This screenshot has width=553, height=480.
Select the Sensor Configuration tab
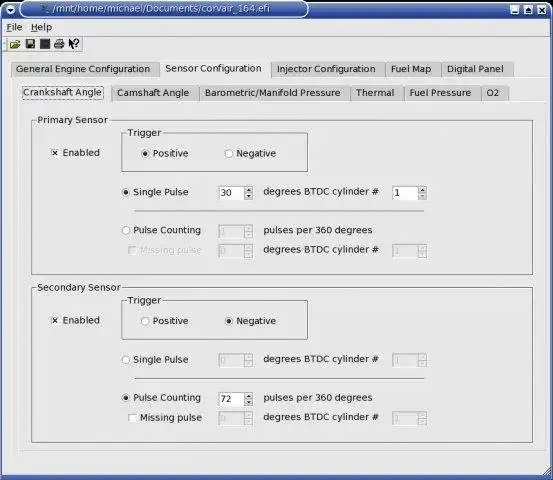coord(213,68)
